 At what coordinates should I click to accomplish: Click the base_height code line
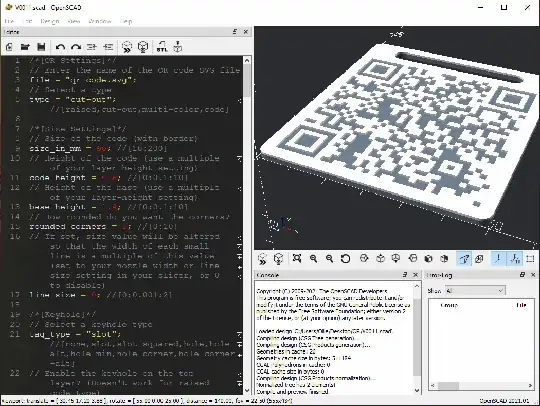click(x=108, y=207)
